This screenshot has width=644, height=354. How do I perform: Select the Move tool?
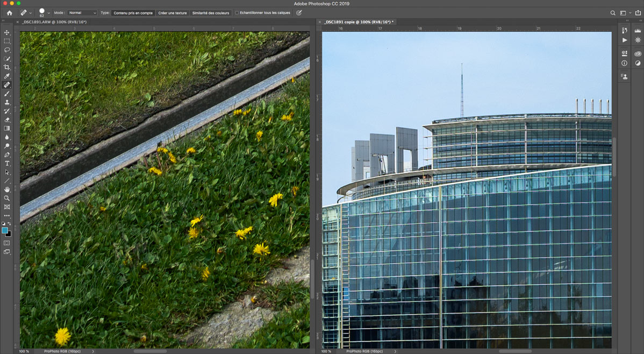coord(7,32)
